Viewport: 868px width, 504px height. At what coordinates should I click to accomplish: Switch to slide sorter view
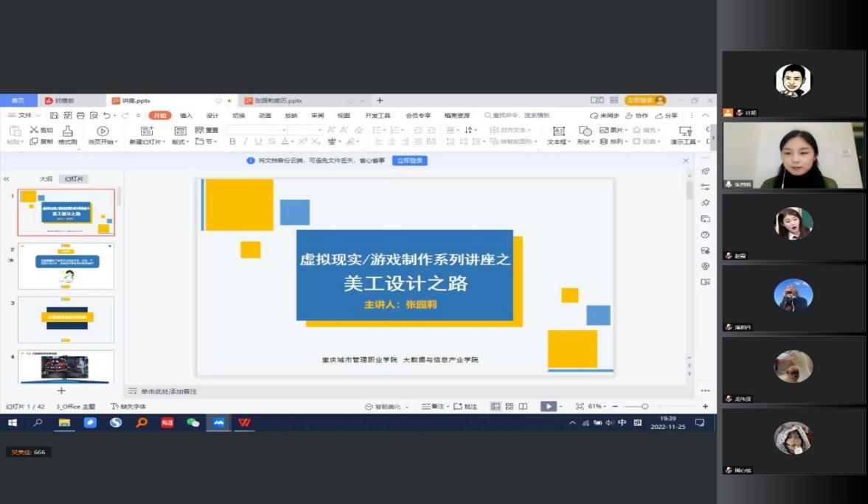510,407
